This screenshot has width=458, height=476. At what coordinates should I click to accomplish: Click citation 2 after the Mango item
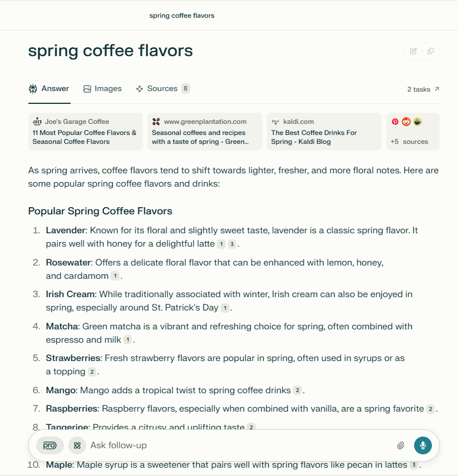pyautogui.click(x=297, y=390)
